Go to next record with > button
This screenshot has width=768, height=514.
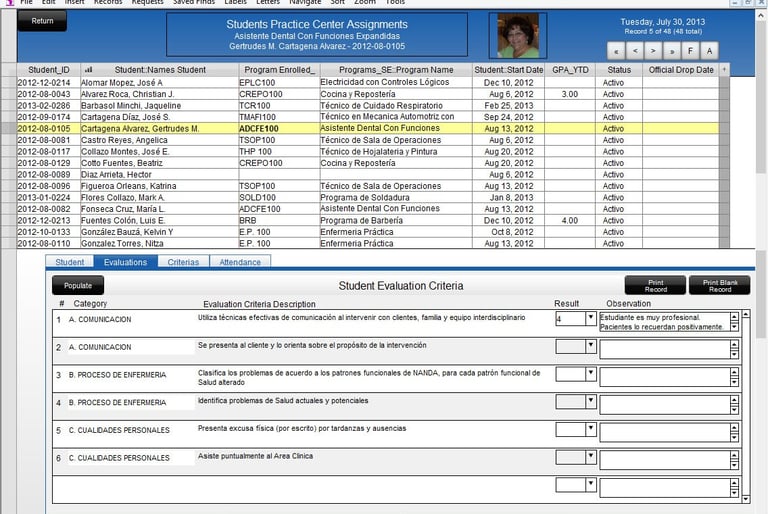click(653, 51)
